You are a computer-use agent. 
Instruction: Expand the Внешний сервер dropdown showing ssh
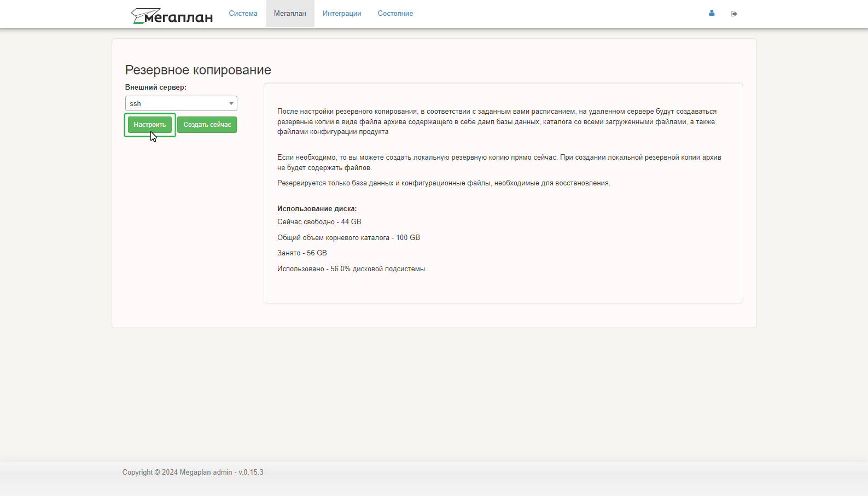tap(181, 103)
